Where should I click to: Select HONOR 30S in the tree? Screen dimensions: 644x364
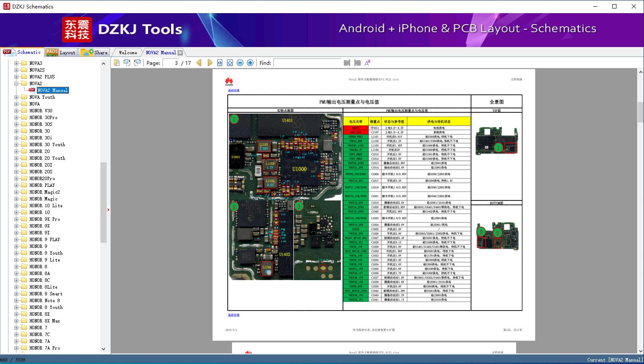41,124
